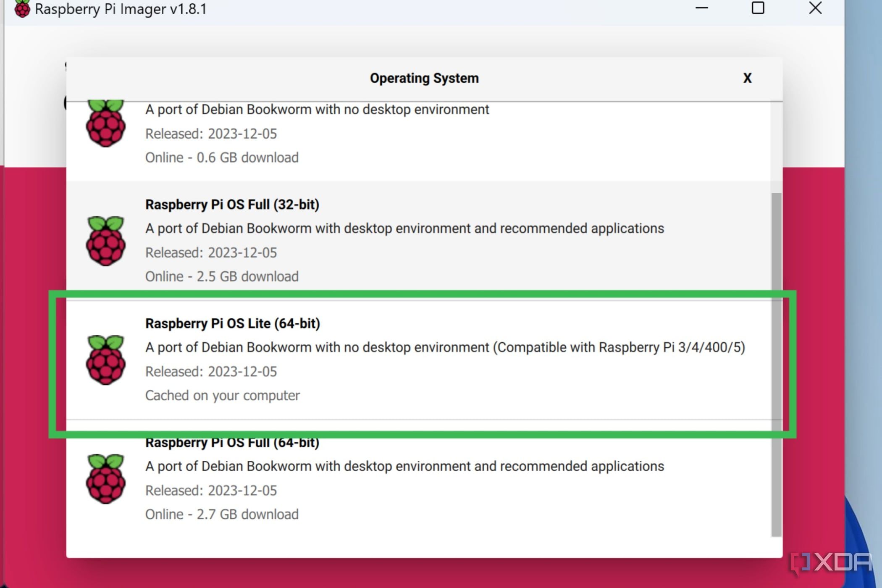Click 'Operating System' dialog heading

pos(424,78)
